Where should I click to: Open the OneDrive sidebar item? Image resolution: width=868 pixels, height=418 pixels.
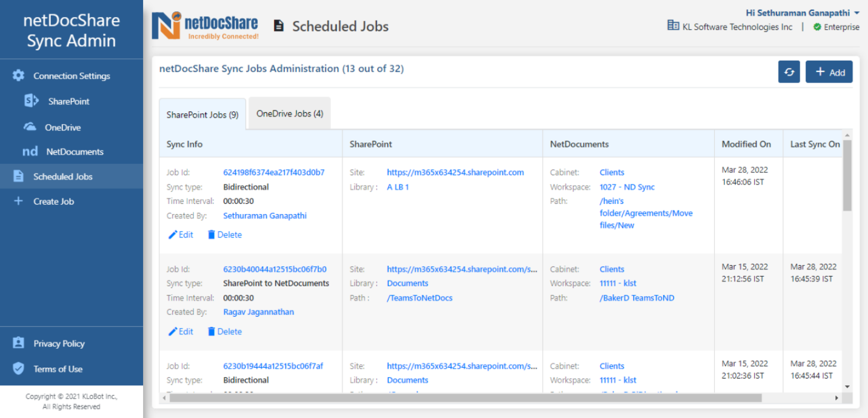72,127
